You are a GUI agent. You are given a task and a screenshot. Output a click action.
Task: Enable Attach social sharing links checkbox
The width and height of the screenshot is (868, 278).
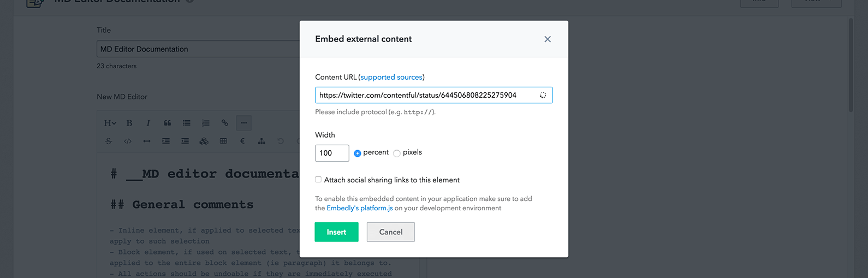tap(318, 180)
